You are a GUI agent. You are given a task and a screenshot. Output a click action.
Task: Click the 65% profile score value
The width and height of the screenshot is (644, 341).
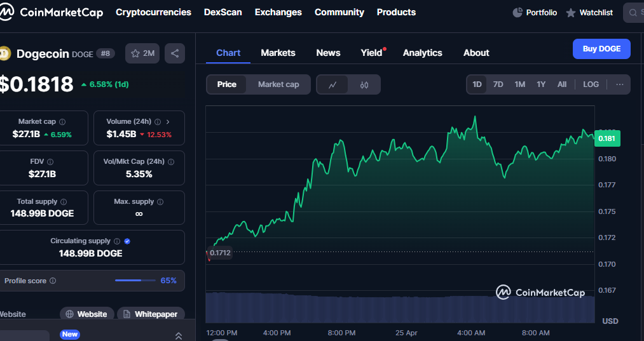click(x=168, y=281)
